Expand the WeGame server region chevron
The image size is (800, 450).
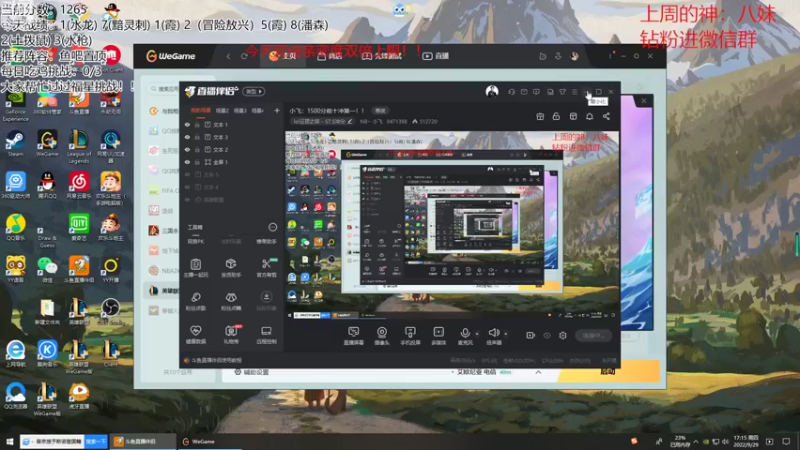538,372
